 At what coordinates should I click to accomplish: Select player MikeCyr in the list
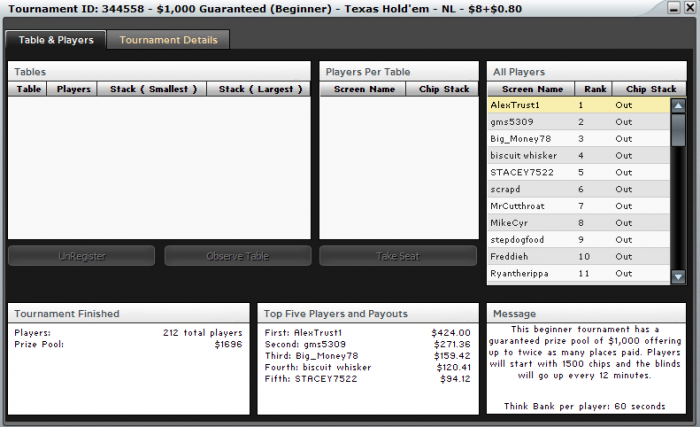tap(579, 223)
